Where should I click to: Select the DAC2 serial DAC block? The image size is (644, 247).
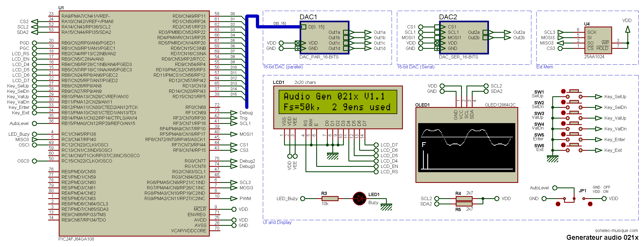click(464, 38)
